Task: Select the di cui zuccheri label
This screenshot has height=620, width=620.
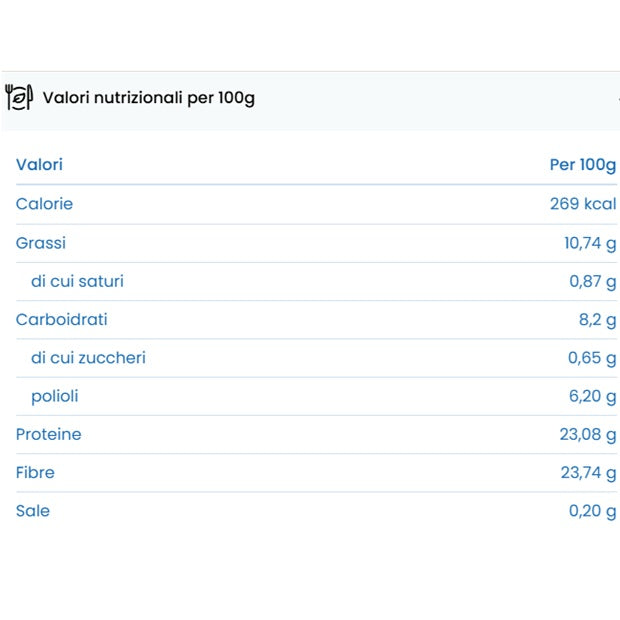Action: [88, 358]
